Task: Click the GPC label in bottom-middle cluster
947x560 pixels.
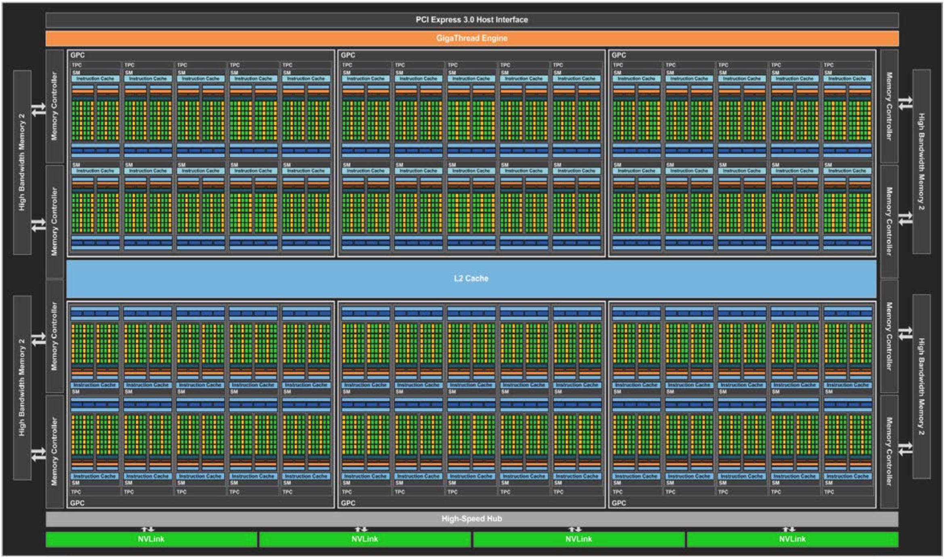Action: point(348,503)
